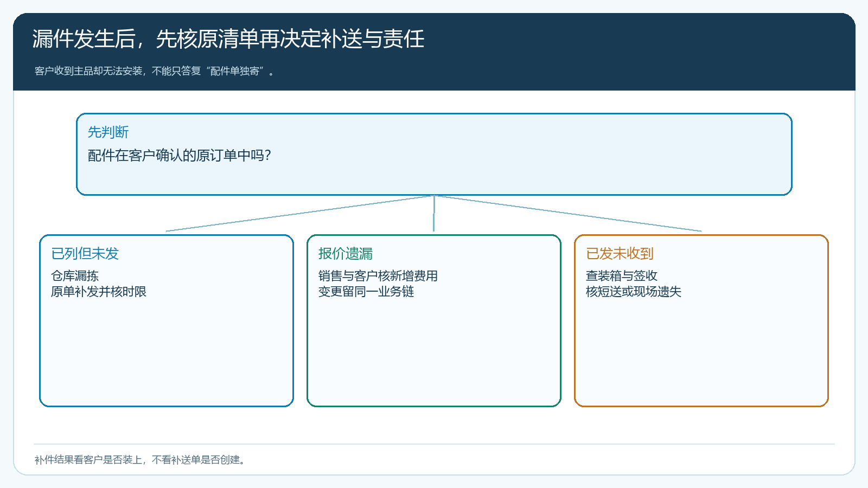Click the 已列但未发 card heading
This screenshot has width=868, height=488.
click(85, 253)
